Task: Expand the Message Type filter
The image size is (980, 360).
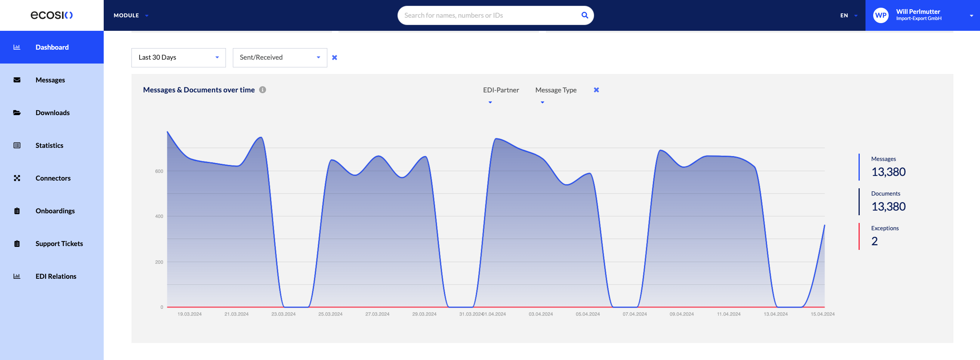Action: coord(556,95)
